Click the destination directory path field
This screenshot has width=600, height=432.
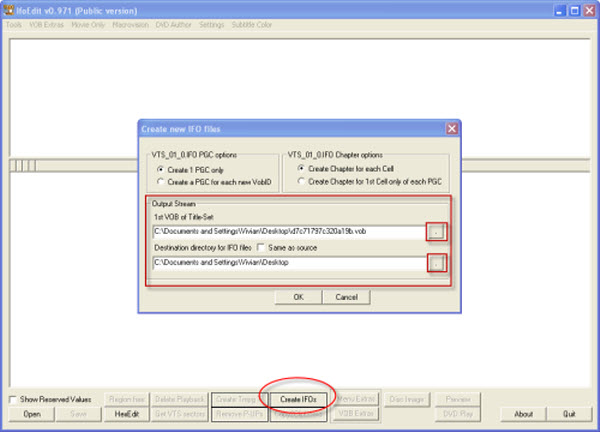point(287,263)
